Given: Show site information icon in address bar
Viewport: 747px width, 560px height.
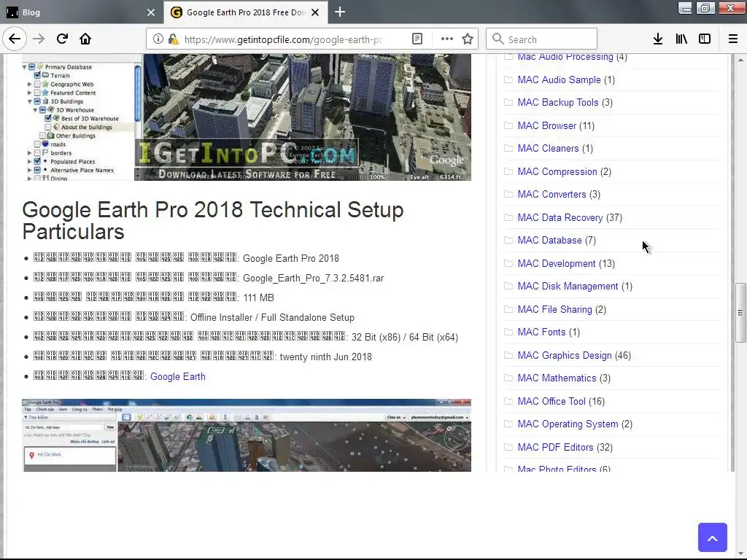Looking at the screenshot, I should coord(158,39).
